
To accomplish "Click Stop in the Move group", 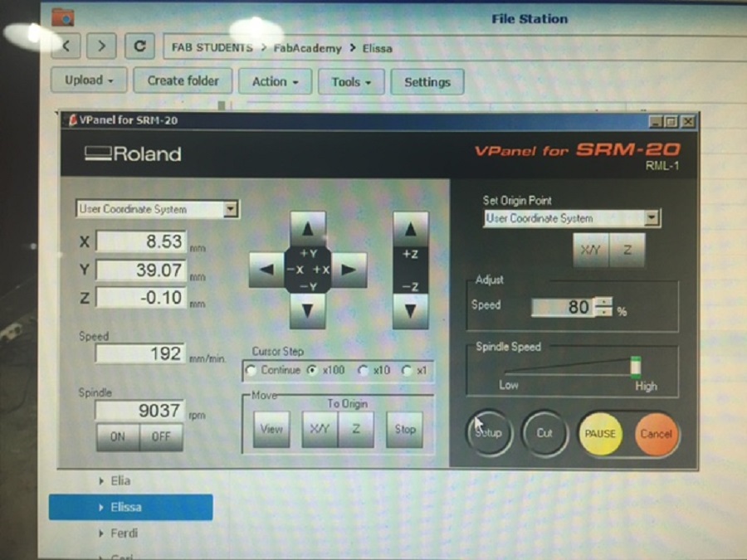I will point(404,430).
